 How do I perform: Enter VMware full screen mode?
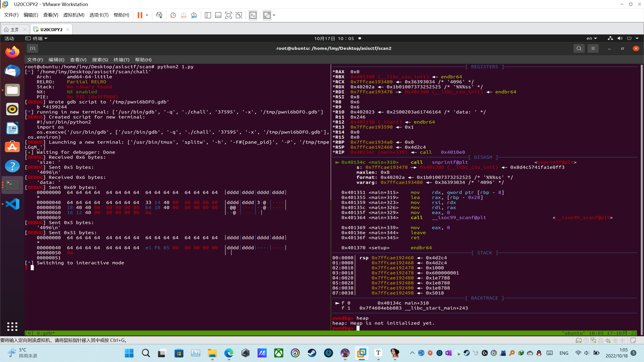(x=228, y=15)
